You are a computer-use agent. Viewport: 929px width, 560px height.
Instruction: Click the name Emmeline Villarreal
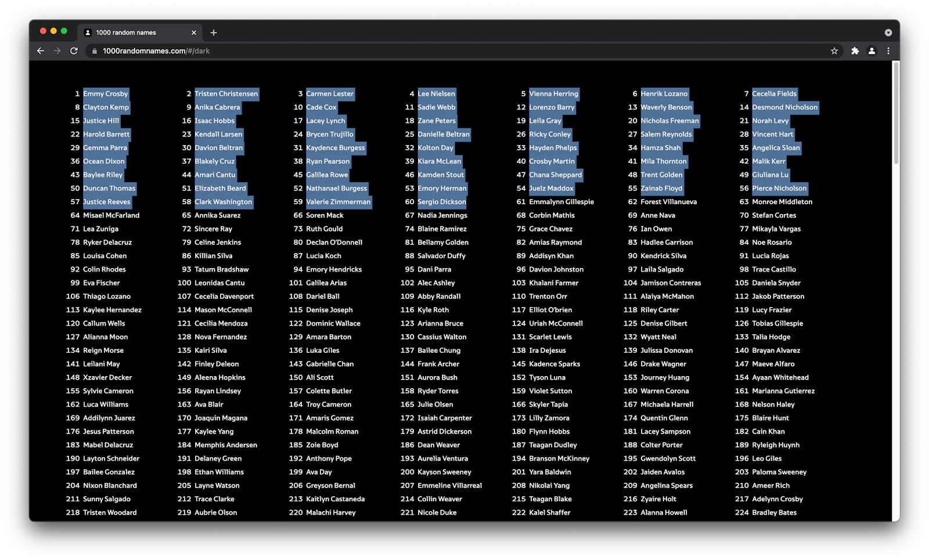(450, 486)
